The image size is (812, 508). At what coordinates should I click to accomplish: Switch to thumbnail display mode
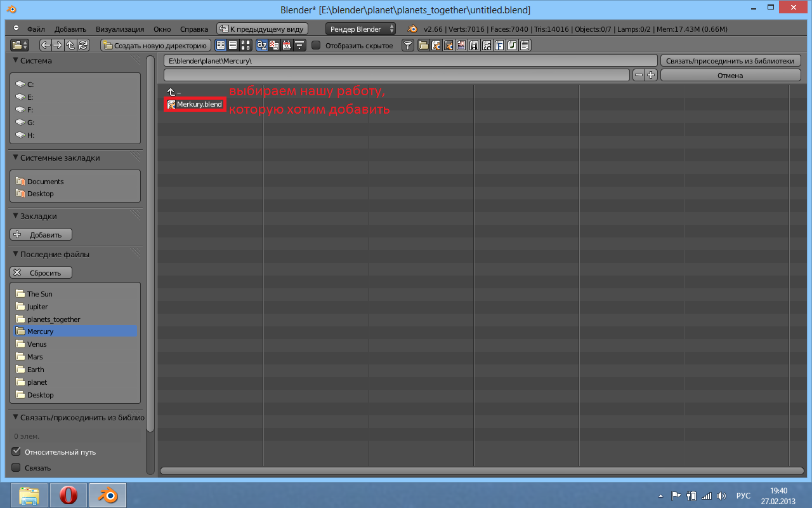(246, 45)
